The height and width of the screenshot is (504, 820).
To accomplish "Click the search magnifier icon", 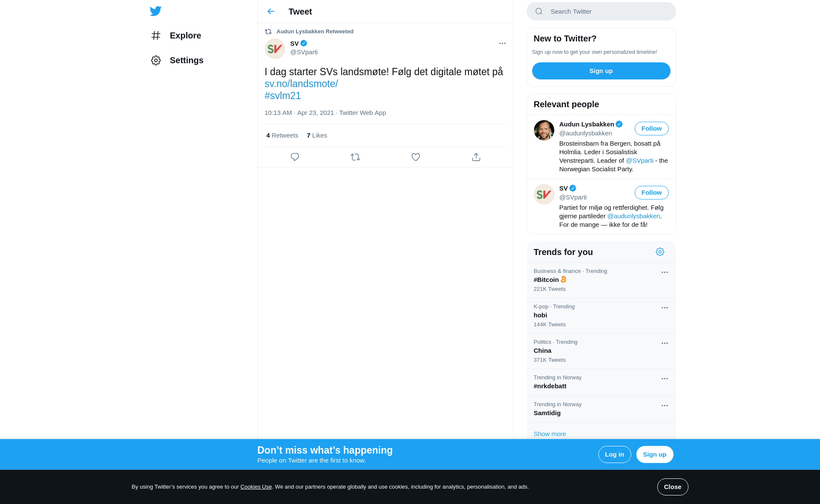I will 539,12.
